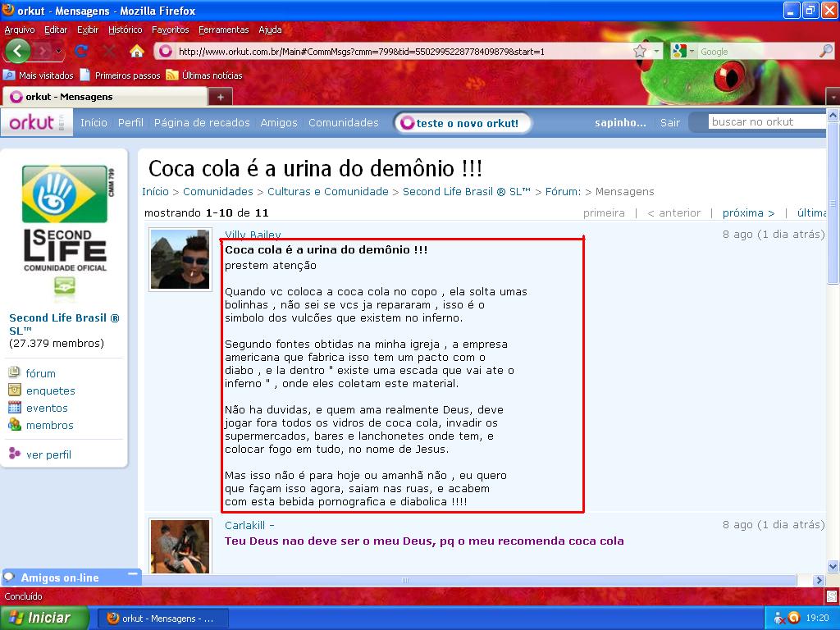
Task: Click the buscar no orkut search field
Action: point(767,121)
